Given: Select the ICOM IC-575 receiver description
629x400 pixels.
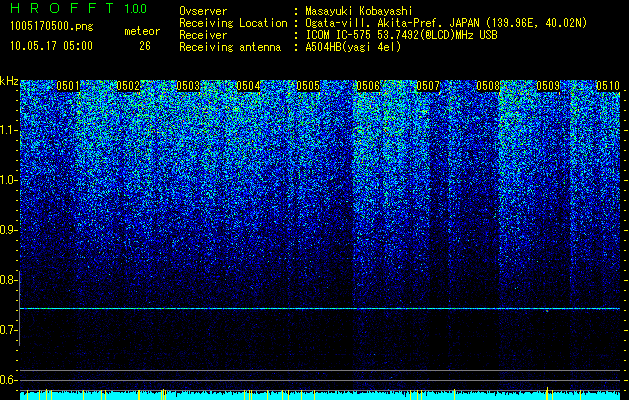Looking at the screenshot, I should 401,35.
